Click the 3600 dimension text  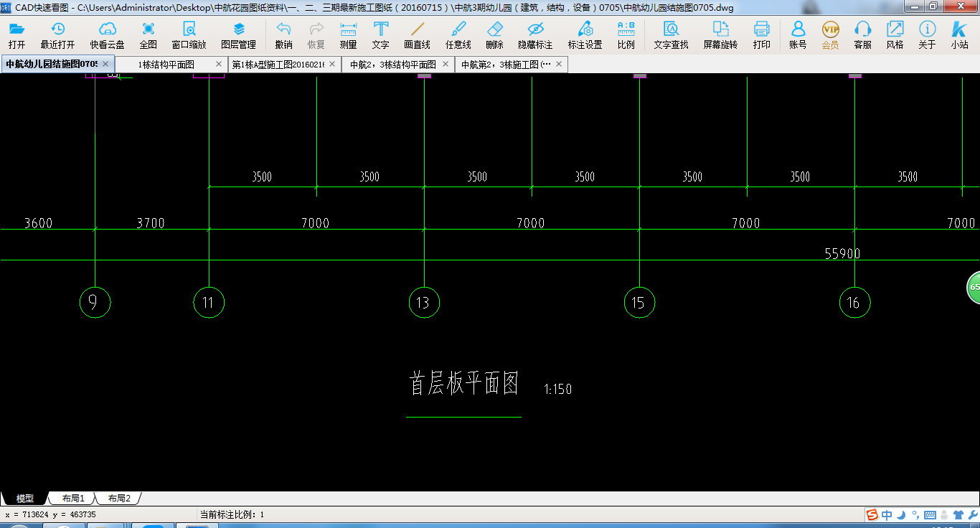coord(38,223)
